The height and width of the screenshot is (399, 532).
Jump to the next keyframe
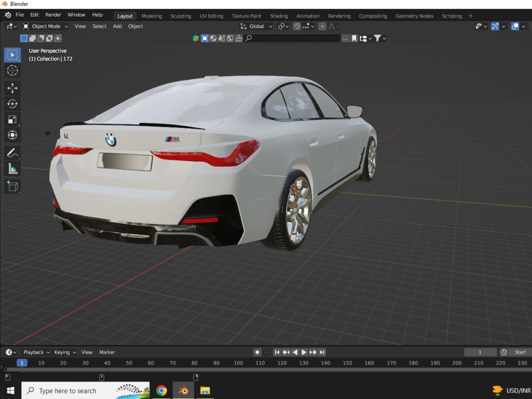(x=313, y=352)
